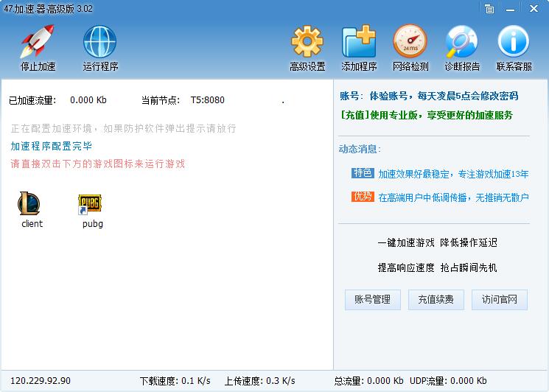Open the title bar menu icon
Viewport: 549px width, 392px height.
click(489, 9)
